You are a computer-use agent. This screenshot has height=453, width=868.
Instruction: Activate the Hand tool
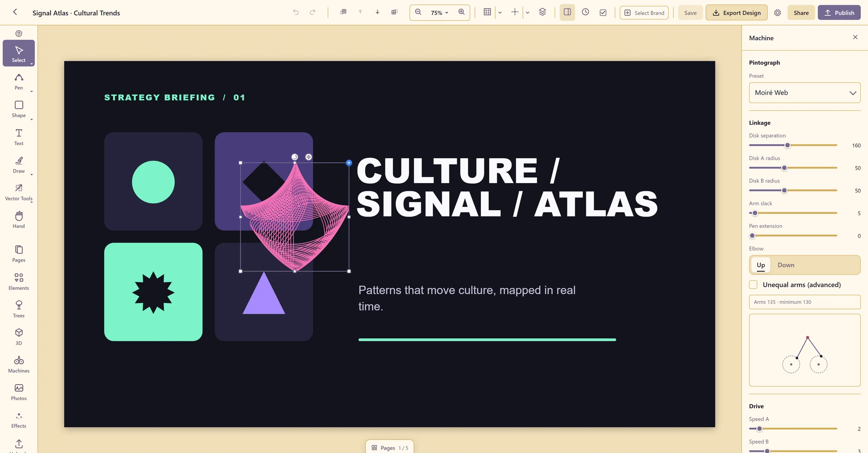pyautogui.click(x=19, y=220)
